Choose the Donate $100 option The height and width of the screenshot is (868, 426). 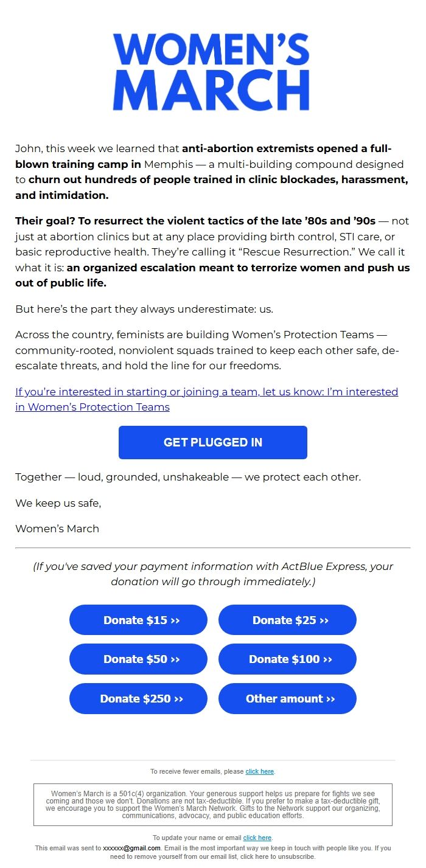[x=287, y=659]
